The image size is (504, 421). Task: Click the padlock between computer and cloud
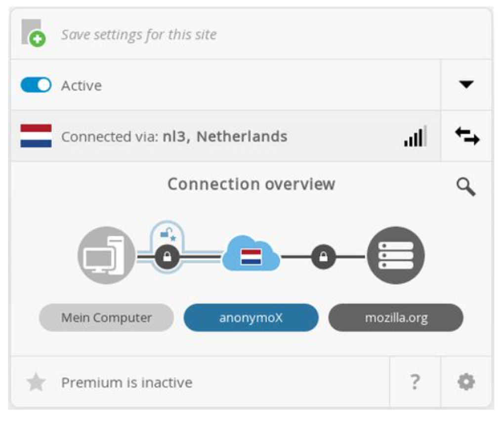point(167,257)
